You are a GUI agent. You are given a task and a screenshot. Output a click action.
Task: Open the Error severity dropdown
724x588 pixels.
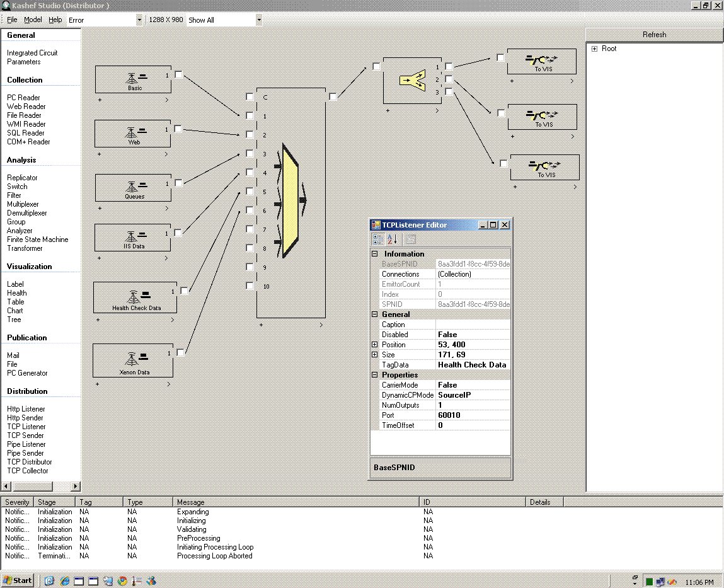(139, 20)
